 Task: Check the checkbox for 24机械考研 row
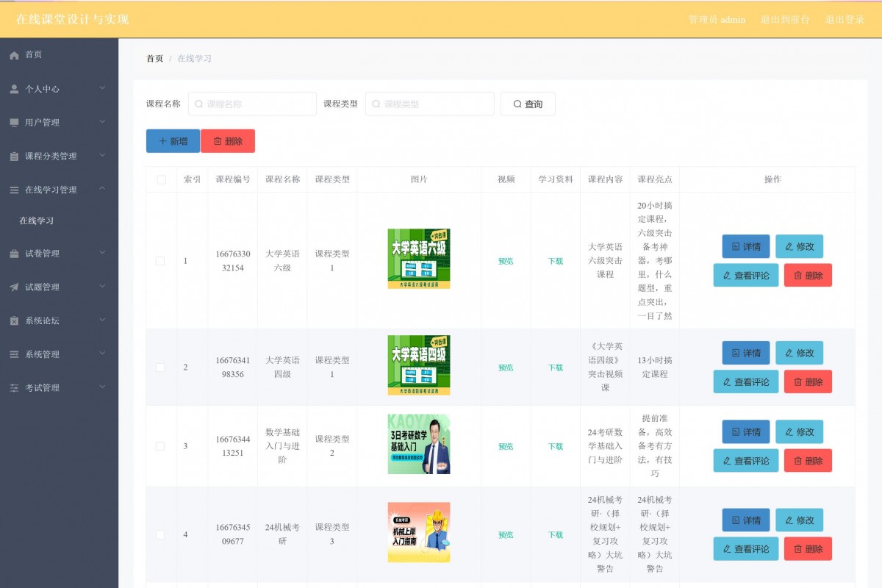pos(161,534)
